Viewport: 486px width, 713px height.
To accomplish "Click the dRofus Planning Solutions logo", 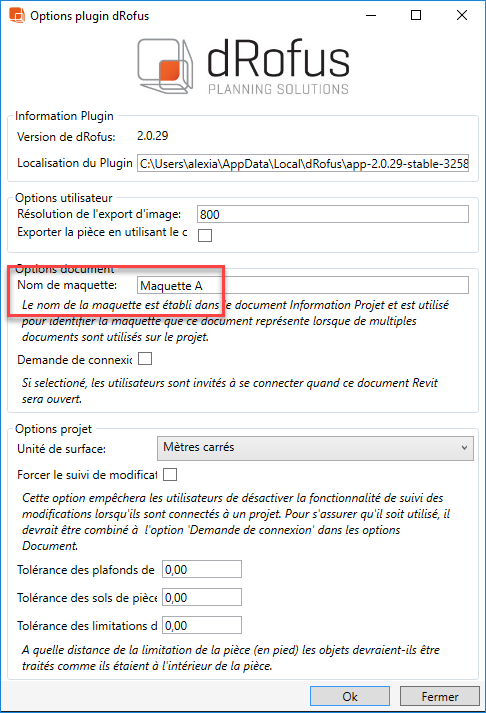I will click(243, 66).
